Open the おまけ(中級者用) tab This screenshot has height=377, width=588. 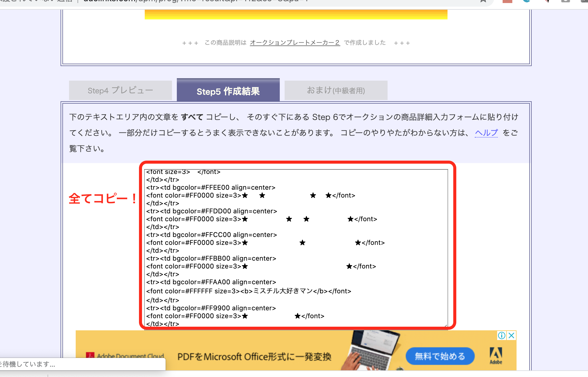click(x=336, y=90)
